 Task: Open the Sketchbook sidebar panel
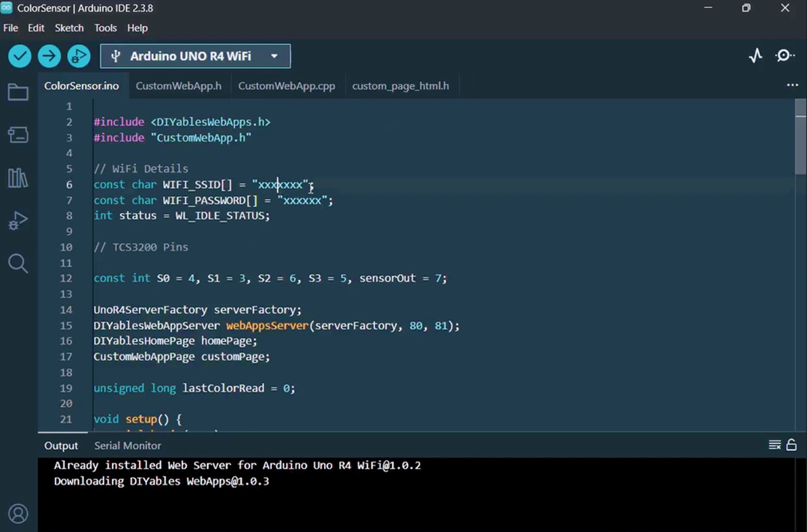tap(18, 92)
